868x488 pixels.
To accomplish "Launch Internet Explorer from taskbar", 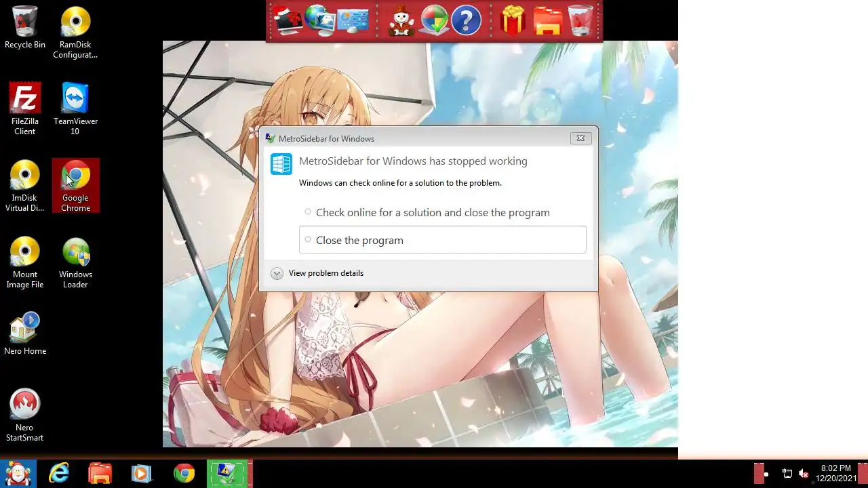I will click(59, 474).
